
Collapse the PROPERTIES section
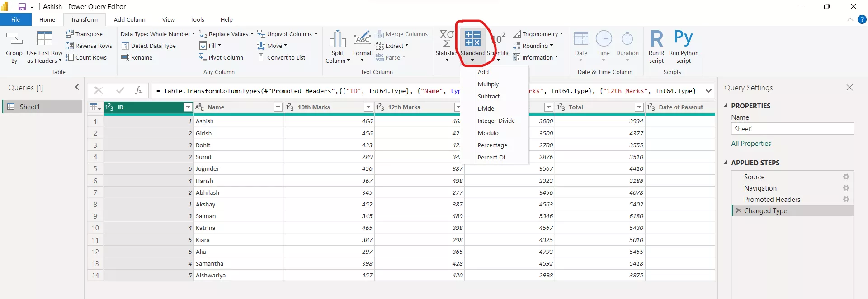pos(726,106)
